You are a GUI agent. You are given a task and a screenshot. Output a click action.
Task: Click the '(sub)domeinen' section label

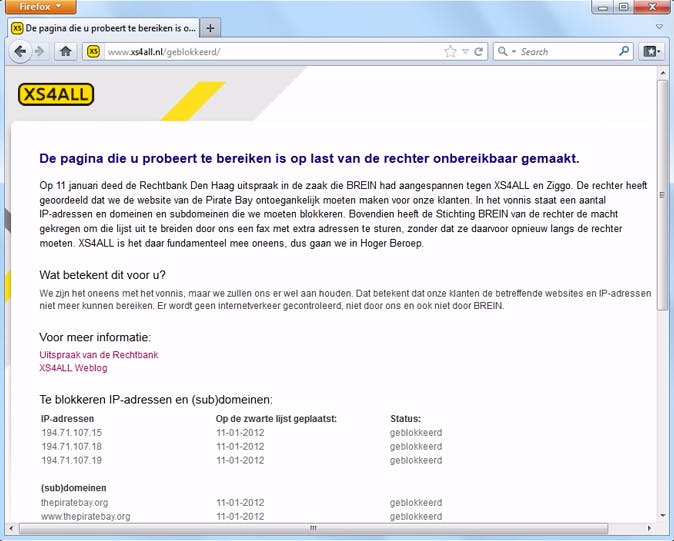(74, 488)
